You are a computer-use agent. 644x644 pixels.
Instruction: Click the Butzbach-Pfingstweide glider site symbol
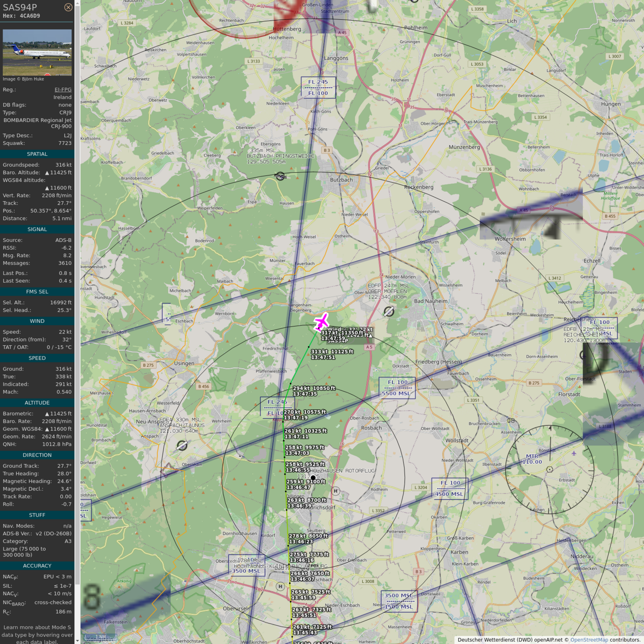tap(280, 176)
